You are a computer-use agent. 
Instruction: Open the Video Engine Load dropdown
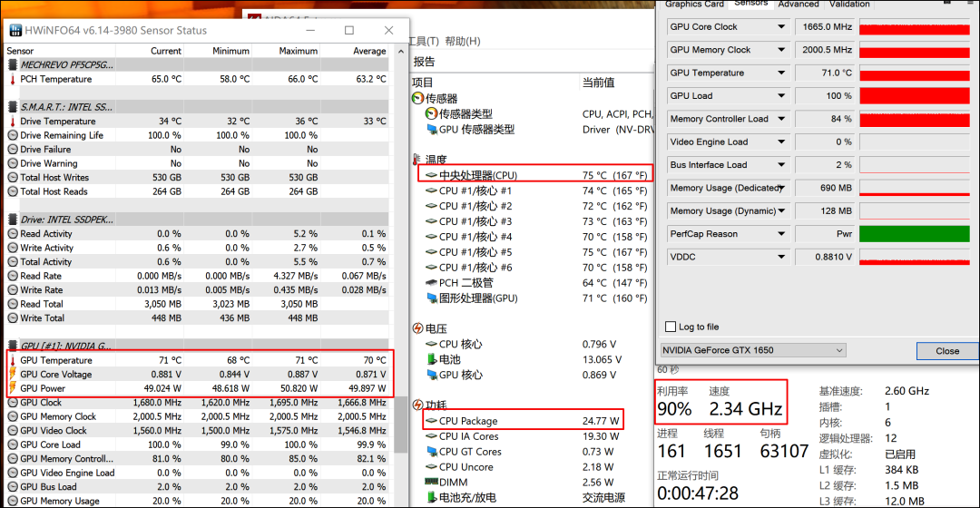(x=781, y=142)
